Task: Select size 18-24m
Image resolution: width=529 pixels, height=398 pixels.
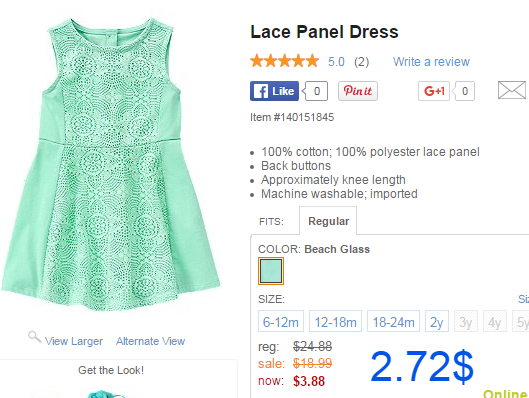Action: 393,321
